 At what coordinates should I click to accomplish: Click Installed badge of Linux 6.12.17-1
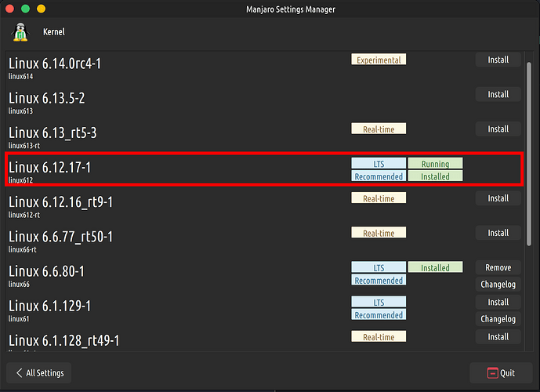coord(435,176)
